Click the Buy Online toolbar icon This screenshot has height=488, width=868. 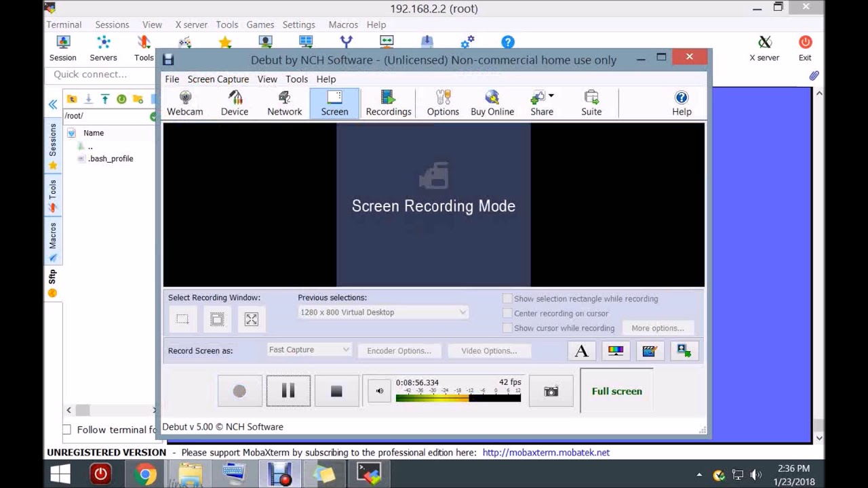[492, 104]
